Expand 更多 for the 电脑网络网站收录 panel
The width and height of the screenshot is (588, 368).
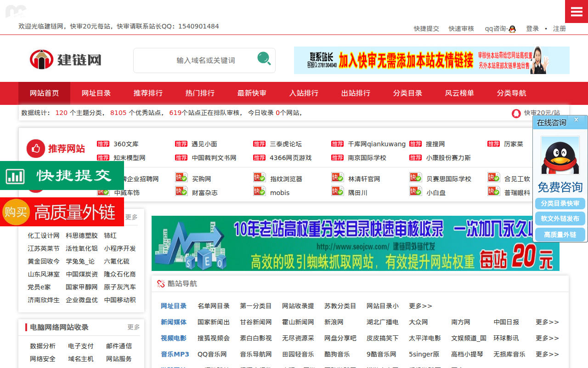click(133, 327)
